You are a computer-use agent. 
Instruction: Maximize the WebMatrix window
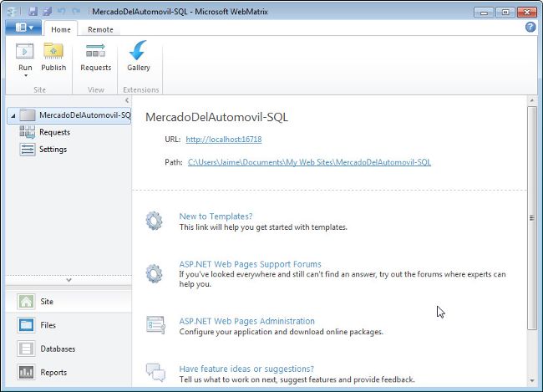[505, 13]
